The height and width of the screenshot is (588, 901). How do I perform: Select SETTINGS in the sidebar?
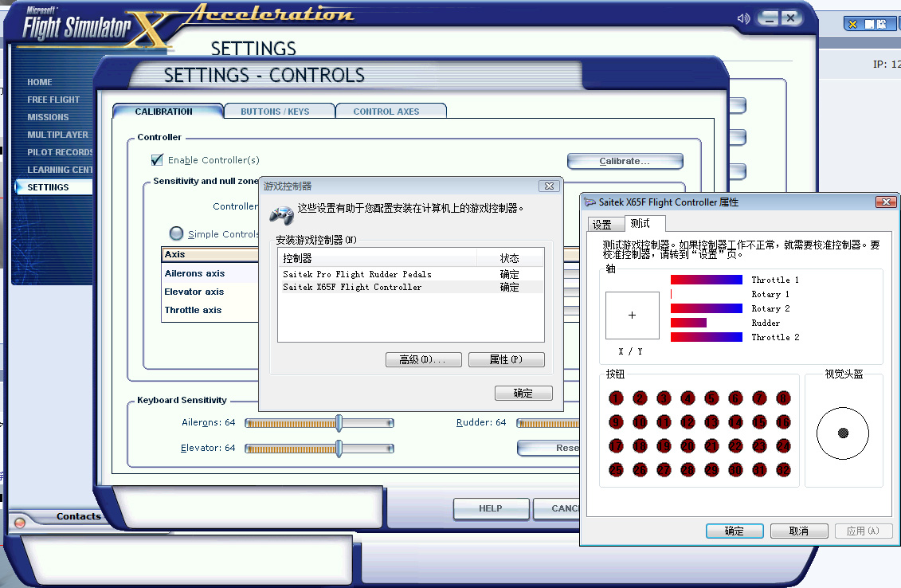tap(53, 186)
